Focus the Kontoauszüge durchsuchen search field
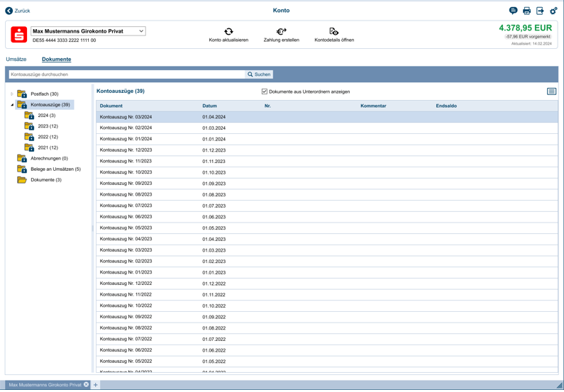The height and width of the screenshot is (392, 564). tap(127, 74)
